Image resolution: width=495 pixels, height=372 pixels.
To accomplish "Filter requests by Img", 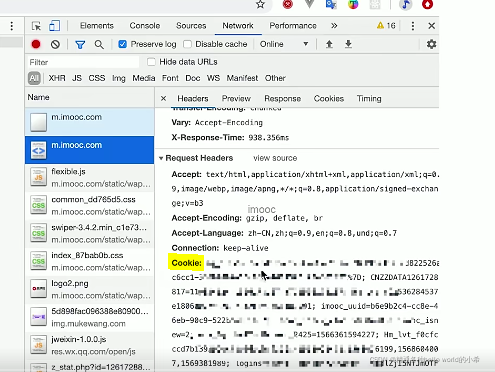I will point(119,78).
